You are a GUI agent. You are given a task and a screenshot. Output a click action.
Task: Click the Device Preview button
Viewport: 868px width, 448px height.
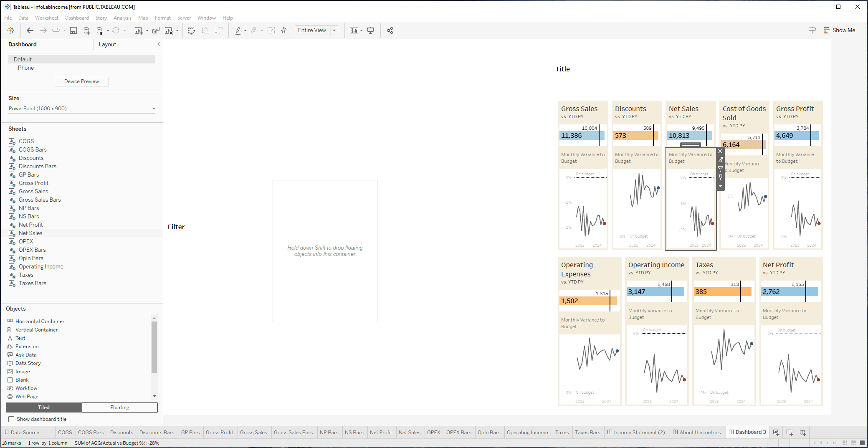pos(81,81)
